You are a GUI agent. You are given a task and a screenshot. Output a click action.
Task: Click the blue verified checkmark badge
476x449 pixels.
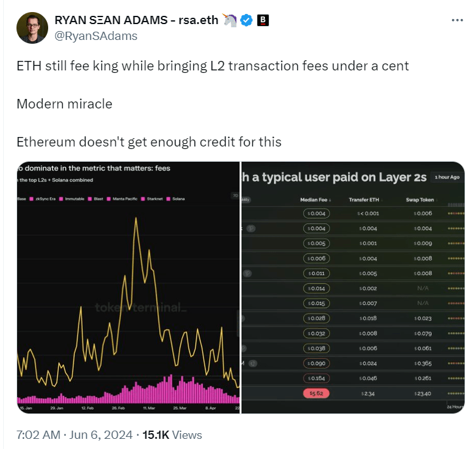point(247,21)
